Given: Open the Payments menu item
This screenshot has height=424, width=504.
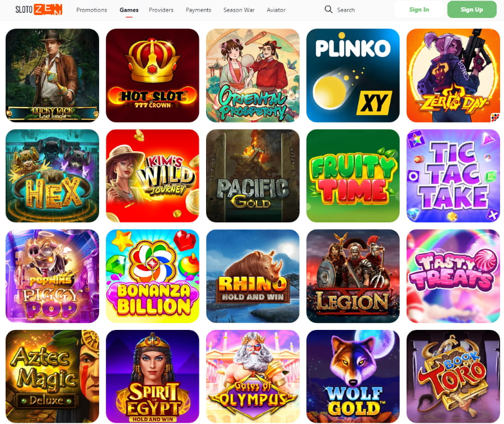Looking at the screenshot, I should [198, 10].
